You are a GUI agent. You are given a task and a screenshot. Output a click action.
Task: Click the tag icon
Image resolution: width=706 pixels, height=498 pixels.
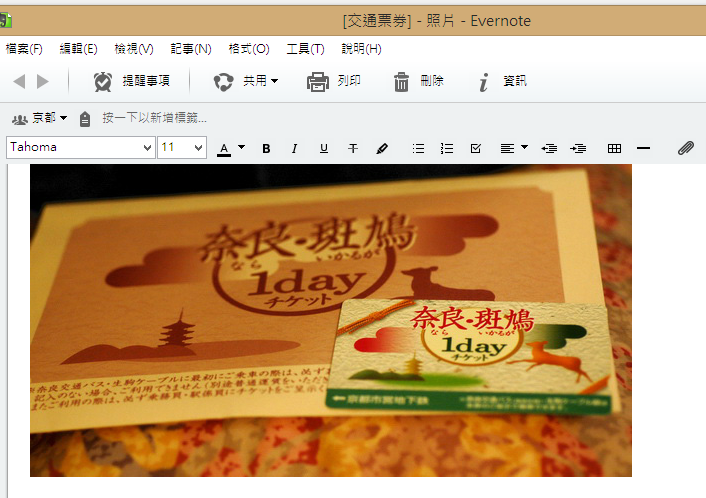click(x=85, y=119)
